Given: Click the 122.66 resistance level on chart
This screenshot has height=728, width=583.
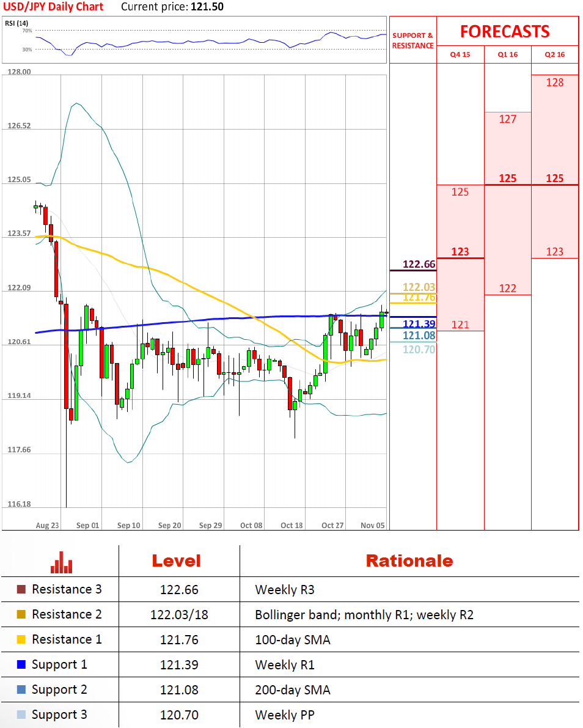Looking at the screenshot, I should tap(419, 264).
